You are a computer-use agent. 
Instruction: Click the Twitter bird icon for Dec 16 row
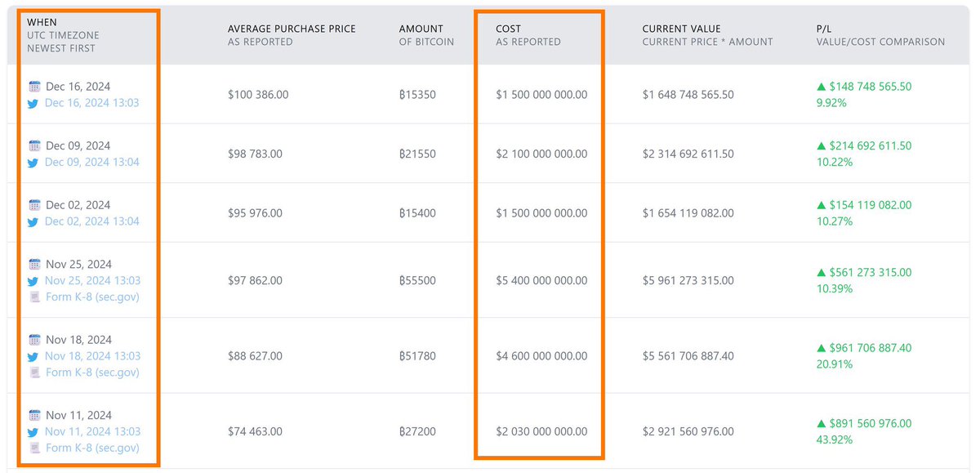34,104
